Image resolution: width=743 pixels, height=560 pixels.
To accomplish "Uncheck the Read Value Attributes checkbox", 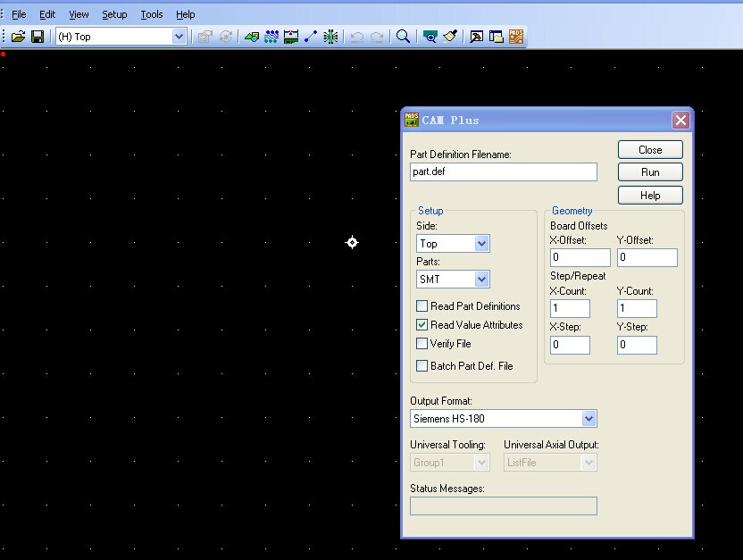I will pos(422,325).
